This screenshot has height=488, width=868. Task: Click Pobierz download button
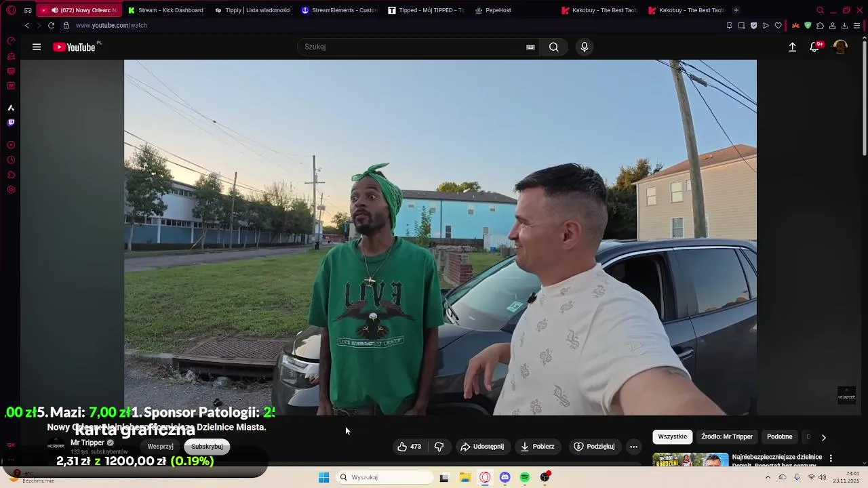pos(537,447)
